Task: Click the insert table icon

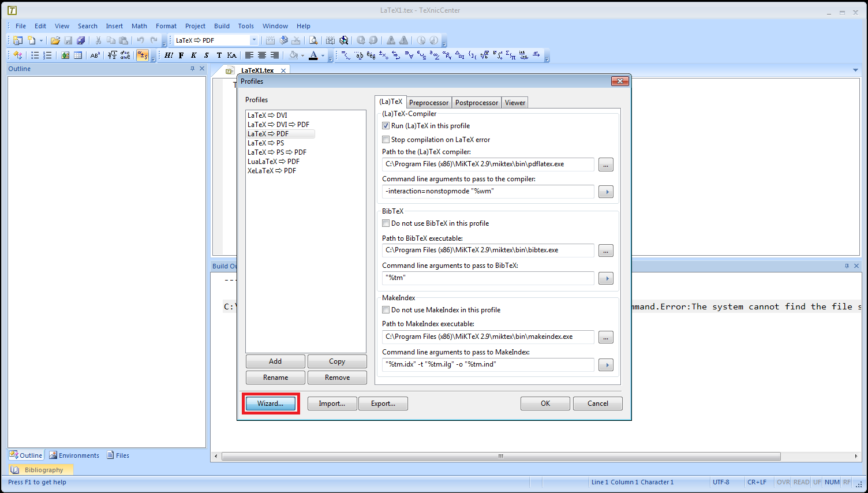Action: point(78,55)
